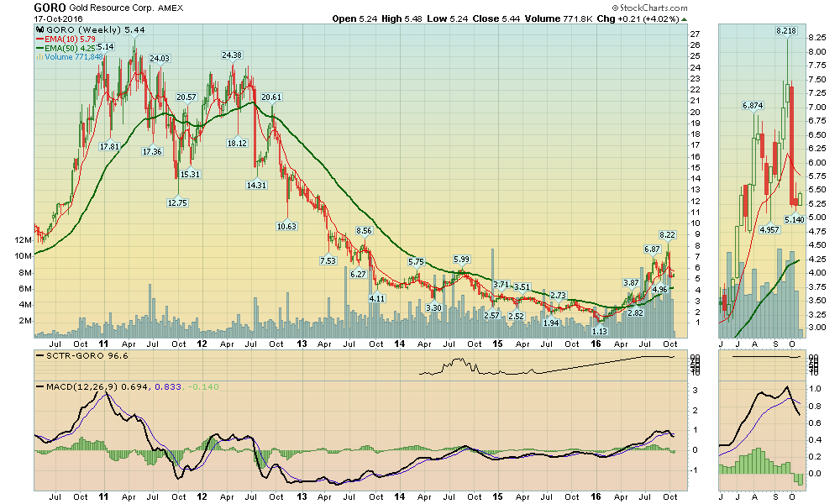Click the 2.52 price low label
The image size is (840, 504).
point(516,316)
